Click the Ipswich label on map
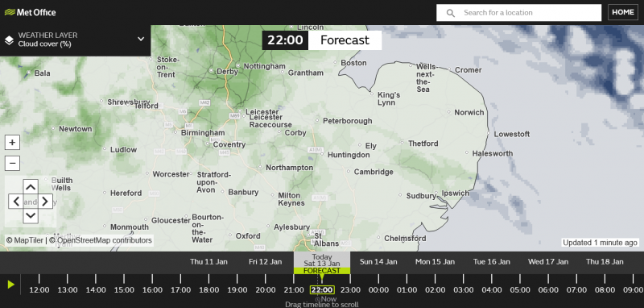 tap(455, 194)
